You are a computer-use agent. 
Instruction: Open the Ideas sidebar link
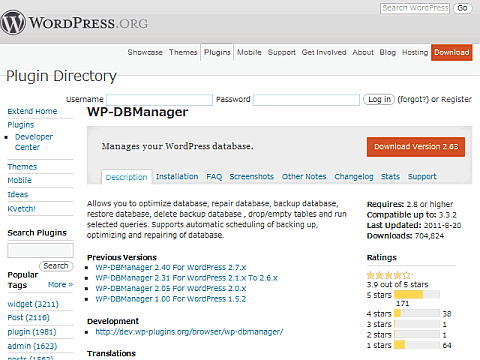point(18,195)
